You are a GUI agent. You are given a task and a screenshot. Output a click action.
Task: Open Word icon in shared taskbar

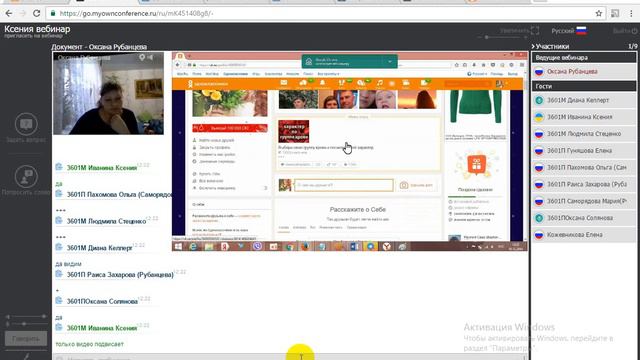(x=354, y=246)
